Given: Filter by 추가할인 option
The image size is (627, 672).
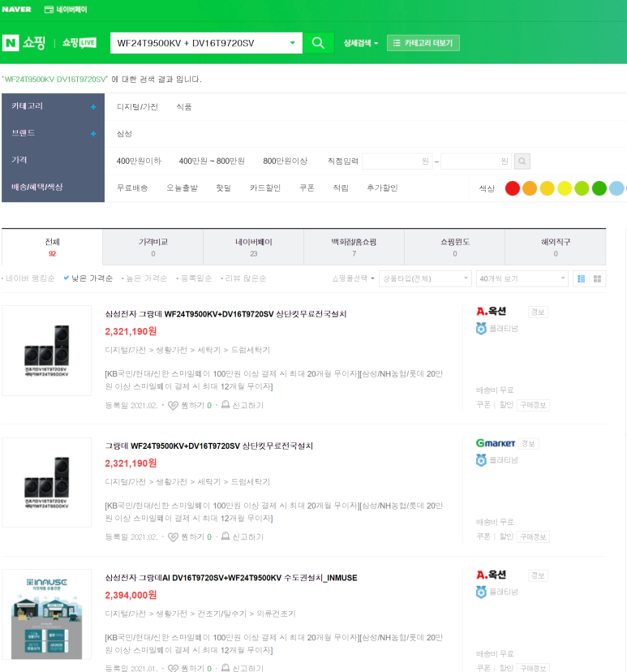Looking at the screenshot, I should (x=383, y=188).
